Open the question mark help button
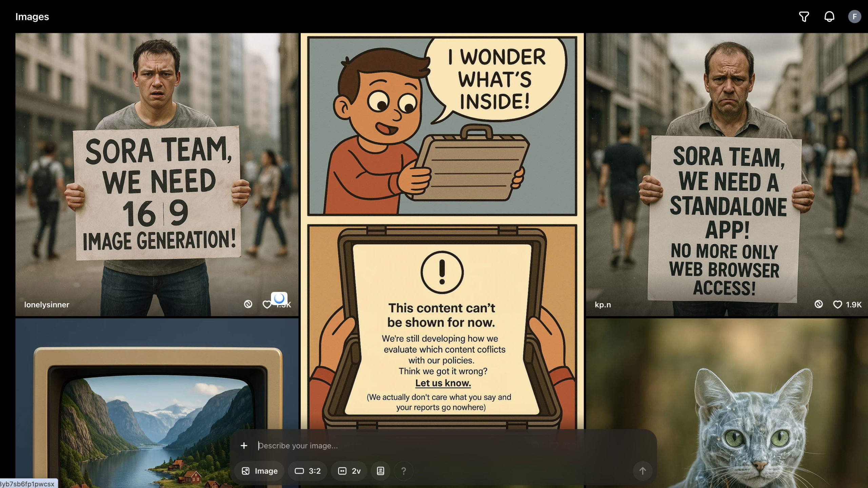868x488 pixels. 403,471
